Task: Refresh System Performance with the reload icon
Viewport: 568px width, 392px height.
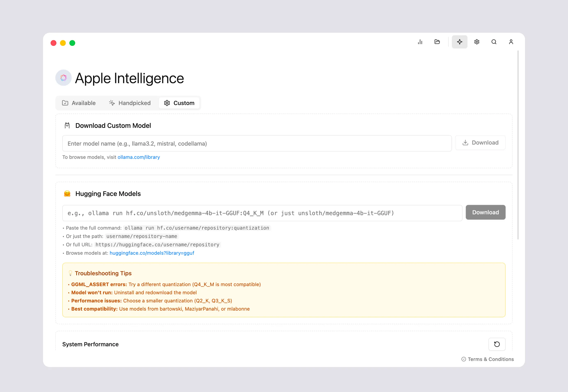Action: 497,344
